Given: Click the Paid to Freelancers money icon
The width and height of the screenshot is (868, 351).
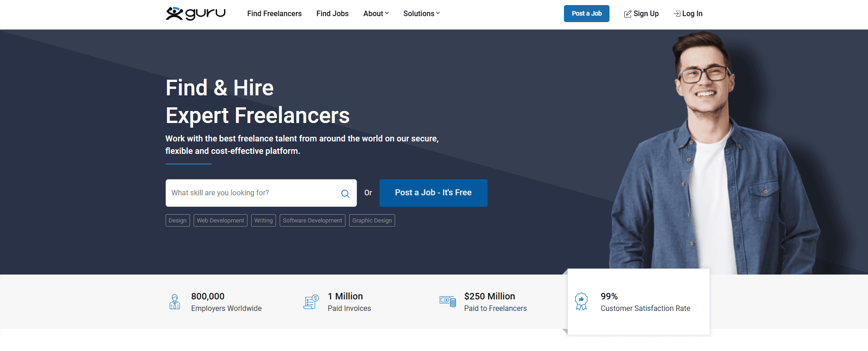Looking at the screenshot, I should click(x=448, y=302).
